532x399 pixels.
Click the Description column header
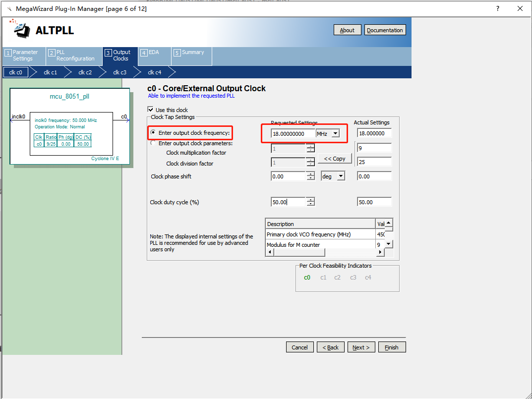pyautogui.click(x=320, y=224)
